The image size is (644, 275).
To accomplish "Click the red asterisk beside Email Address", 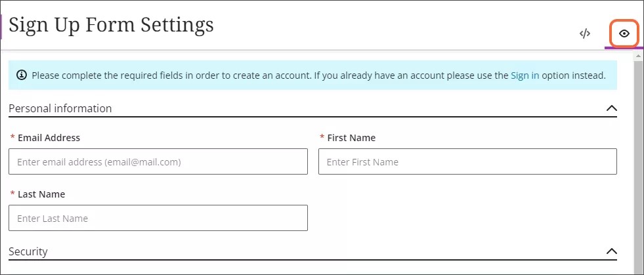I will tap(13, 138).
